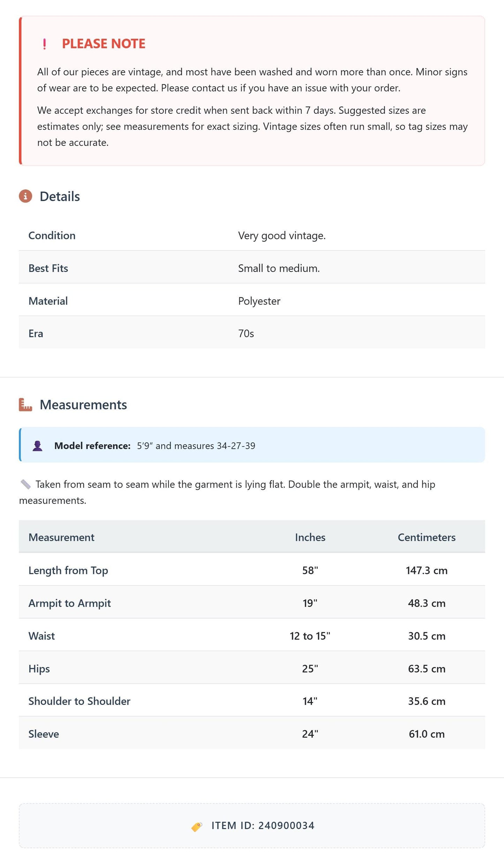Image resolution: width=504 pixels, height=864 pixels.
Task: Click the Measurements ruler icon
Action: pos(25,405)
